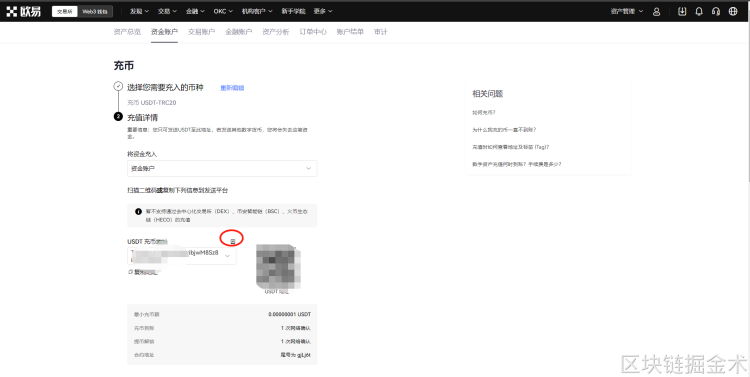Switch to the 资金账户 tab

tap(164, 32)
